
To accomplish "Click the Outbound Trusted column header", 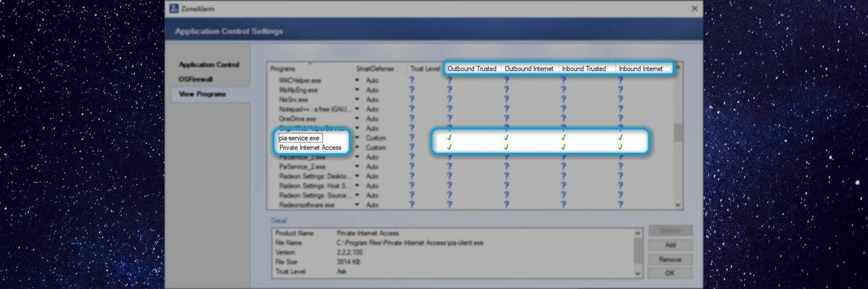I will (472, 69).
